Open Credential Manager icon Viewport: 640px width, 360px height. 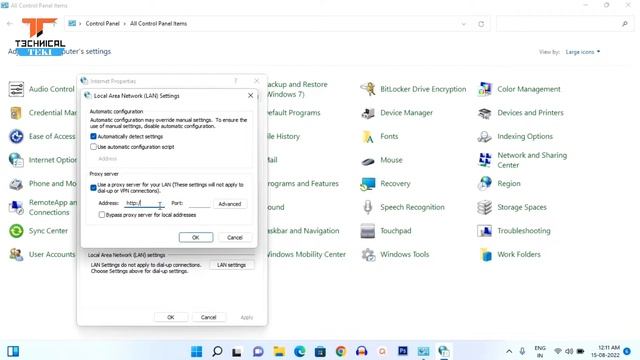pyautogui.click(x=16, y=113)
